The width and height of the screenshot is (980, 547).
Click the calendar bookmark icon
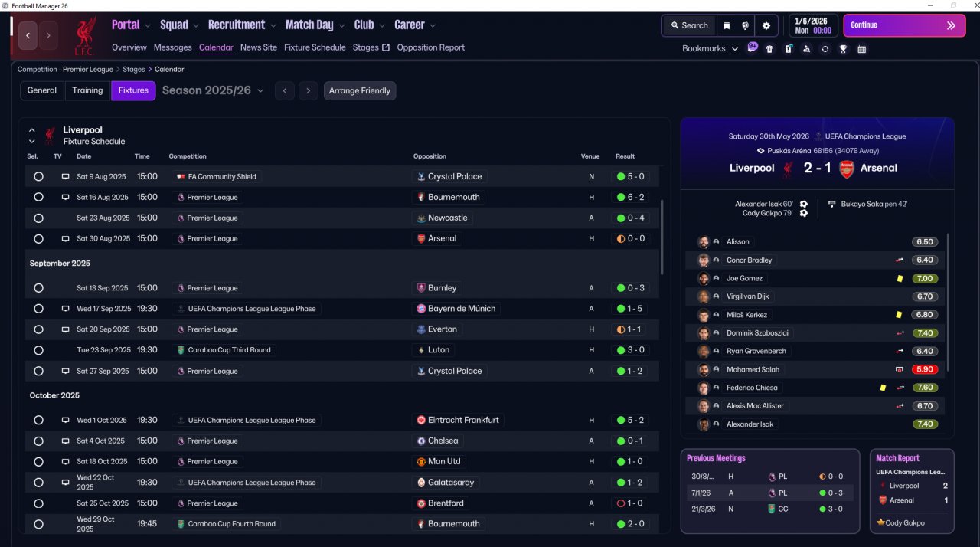(861, 49)
